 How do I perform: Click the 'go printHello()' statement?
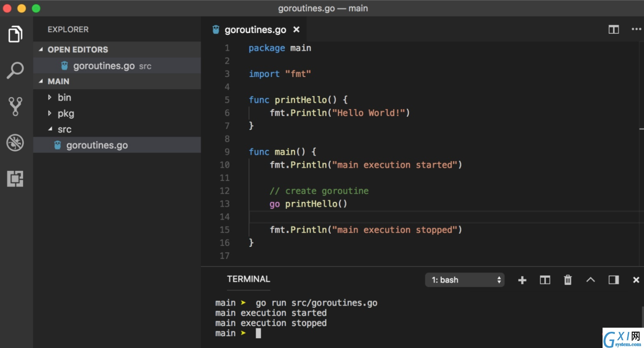(309, 204)
